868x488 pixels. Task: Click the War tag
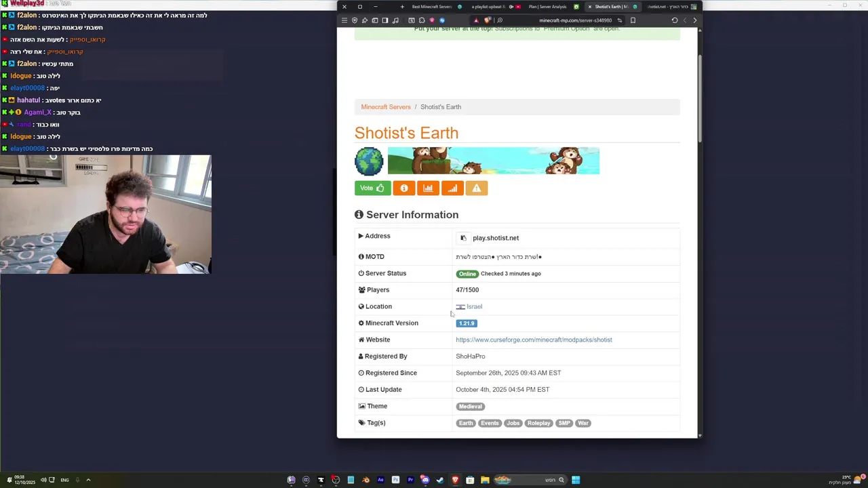[583, 423]
